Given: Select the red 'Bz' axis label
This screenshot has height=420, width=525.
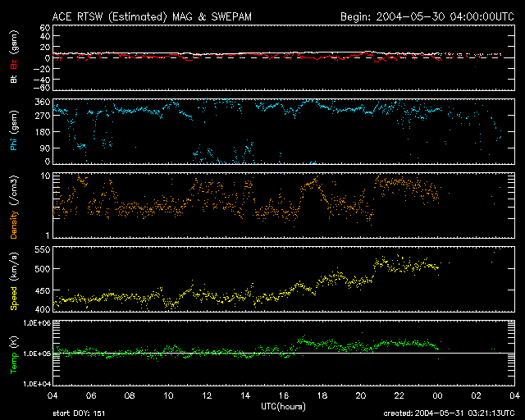Looking at the screenshot, I should 14,64.
